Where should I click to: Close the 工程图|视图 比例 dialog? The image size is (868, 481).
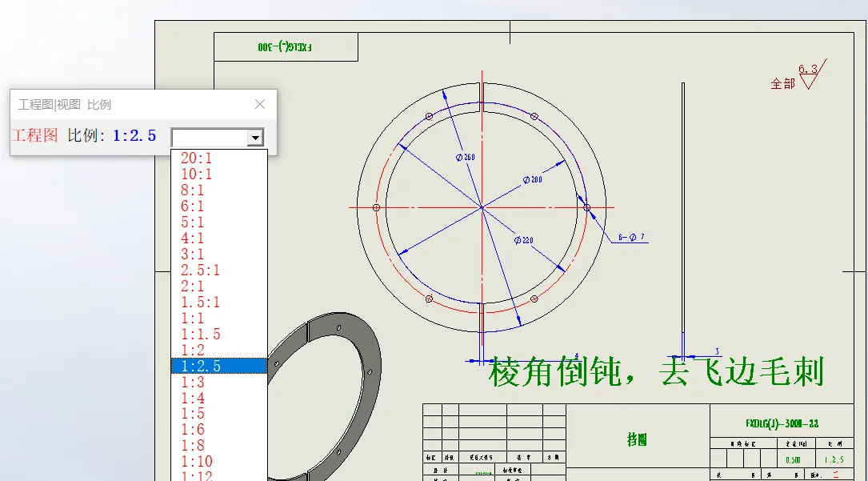coord(260,104)
